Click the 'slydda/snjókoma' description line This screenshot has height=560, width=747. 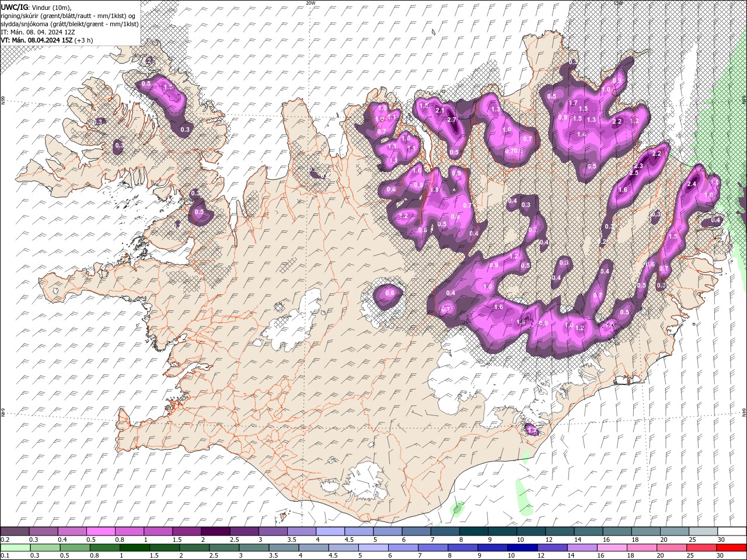pyautogui.click(x=69, y=24)
